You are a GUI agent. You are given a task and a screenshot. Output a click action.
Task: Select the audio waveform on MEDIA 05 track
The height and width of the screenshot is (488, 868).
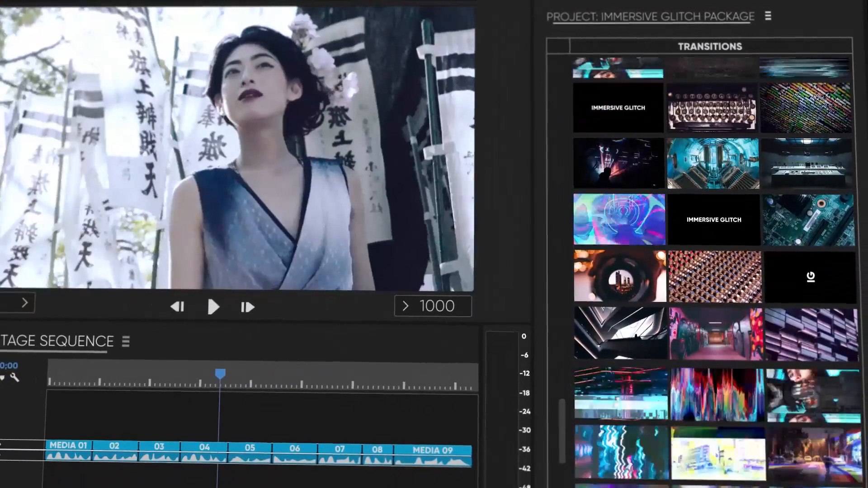tap(250, 459)
